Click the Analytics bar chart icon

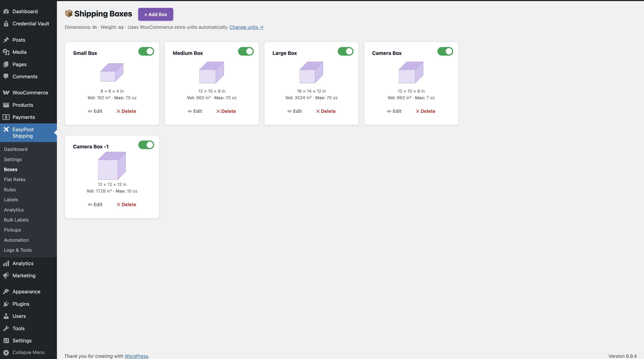click(6, 263)
